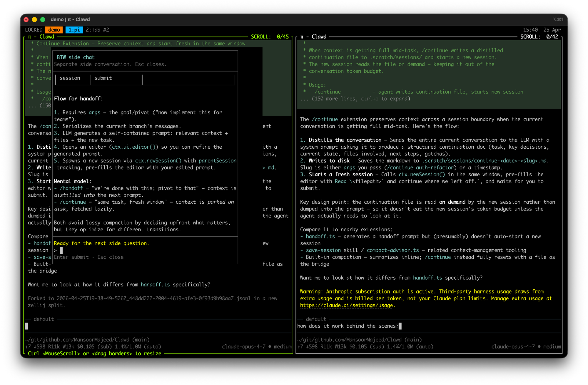This screenshot has width=588, height=385.
Task: Click the green window zoom button
Action: click(43, 19)
